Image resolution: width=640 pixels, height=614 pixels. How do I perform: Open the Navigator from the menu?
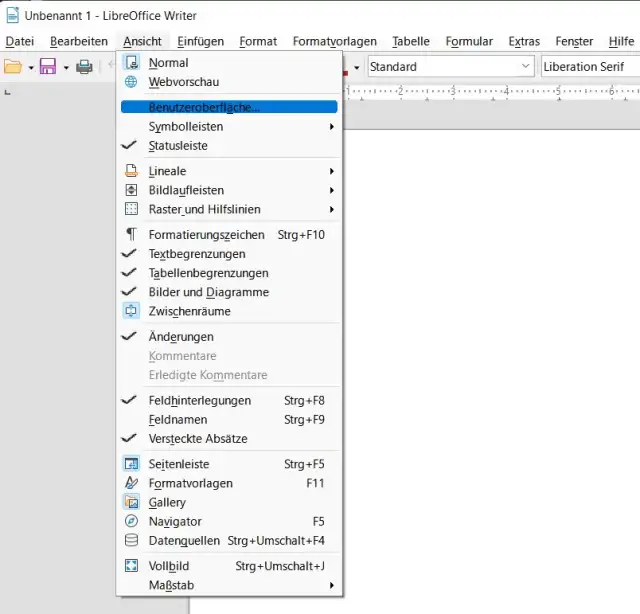(175, 521)
